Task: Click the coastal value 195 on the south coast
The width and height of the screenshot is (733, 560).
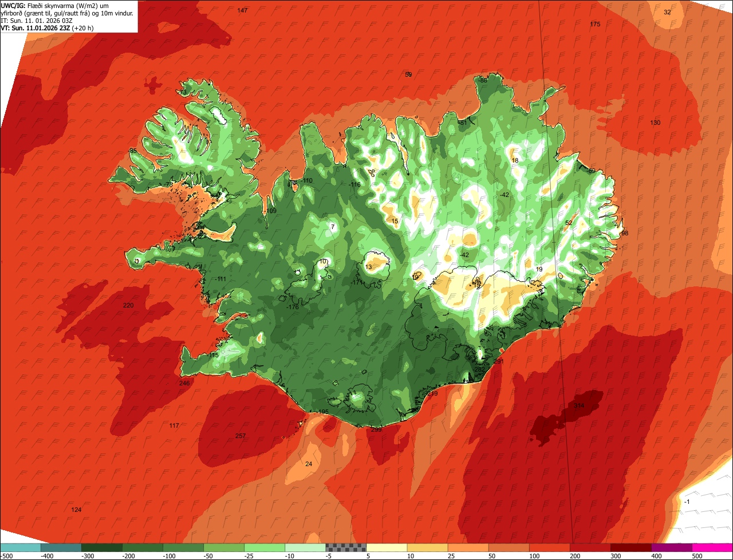Action: tap(323, 412)
